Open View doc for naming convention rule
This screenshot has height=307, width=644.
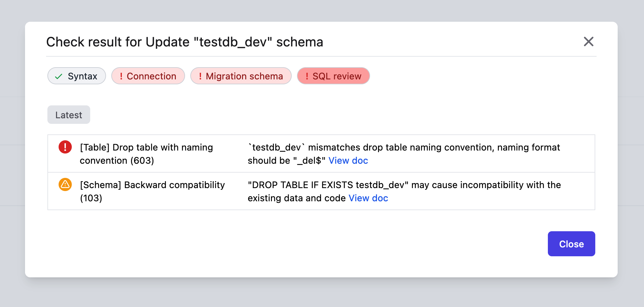pos(348,160)
